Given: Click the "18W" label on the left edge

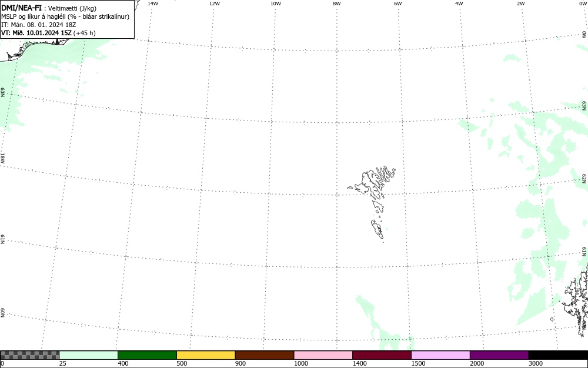Looking at the screenshot, I should coord(2,158).
